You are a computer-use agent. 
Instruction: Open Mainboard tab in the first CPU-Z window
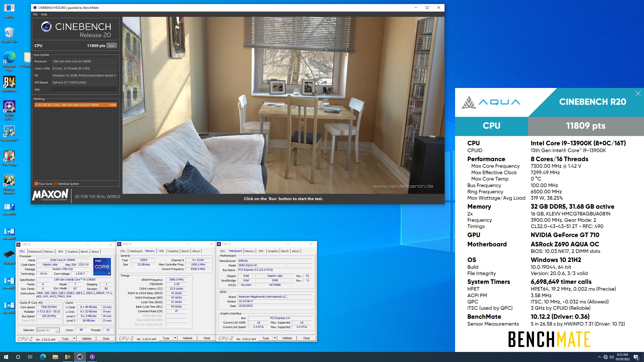click(x=35, y=252)
